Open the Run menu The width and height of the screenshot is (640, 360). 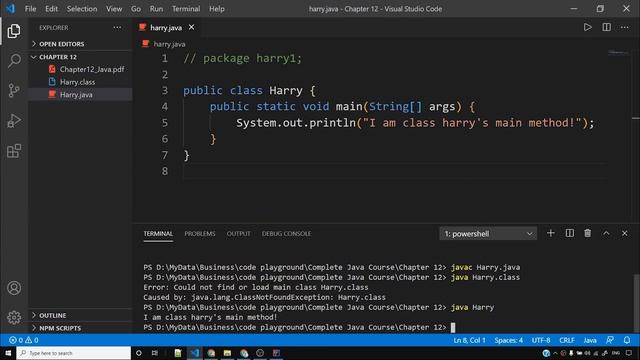[156, 9]
